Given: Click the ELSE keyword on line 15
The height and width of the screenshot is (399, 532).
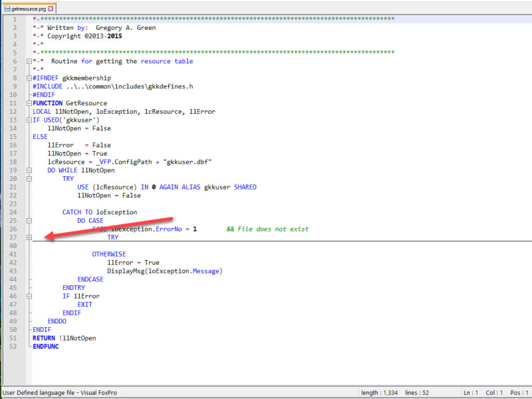Looking at the screenshot, I should pyautogui.click(x=40, y=137).
